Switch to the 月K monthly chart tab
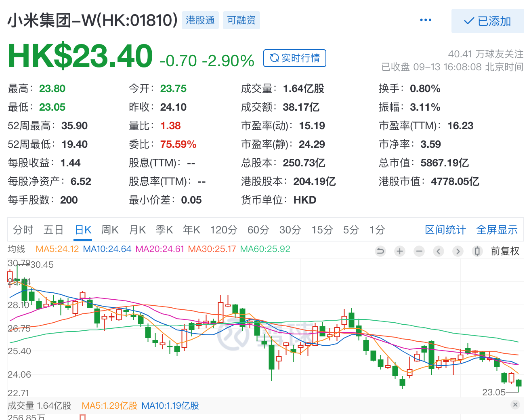The height and width of the screenshot is (420, 529). [x=137, y=229]
